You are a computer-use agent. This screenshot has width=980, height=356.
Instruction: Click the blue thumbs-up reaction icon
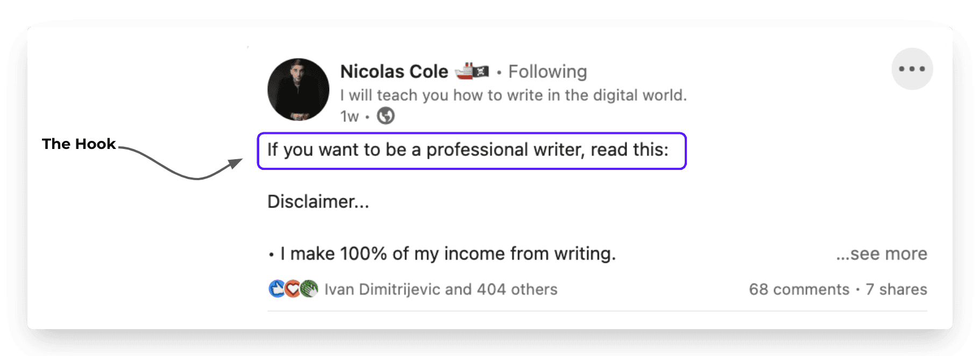pos(276,289)
